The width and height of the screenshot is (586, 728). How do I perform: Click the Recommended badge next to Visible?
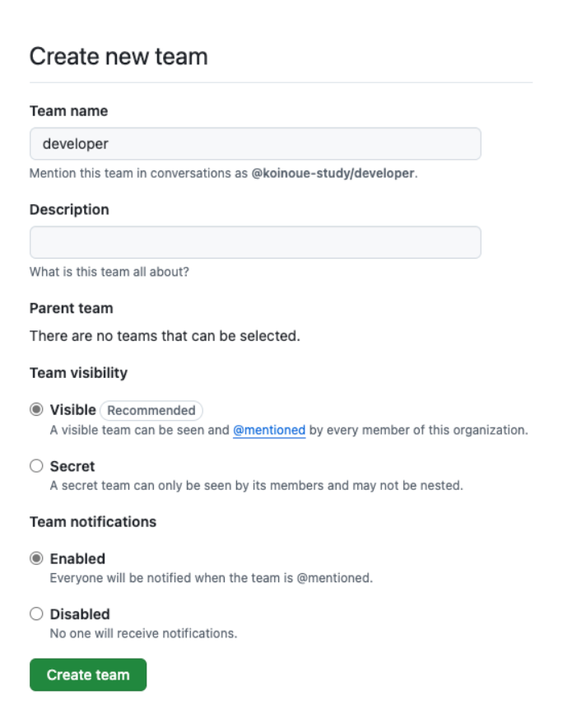(151, 410)
